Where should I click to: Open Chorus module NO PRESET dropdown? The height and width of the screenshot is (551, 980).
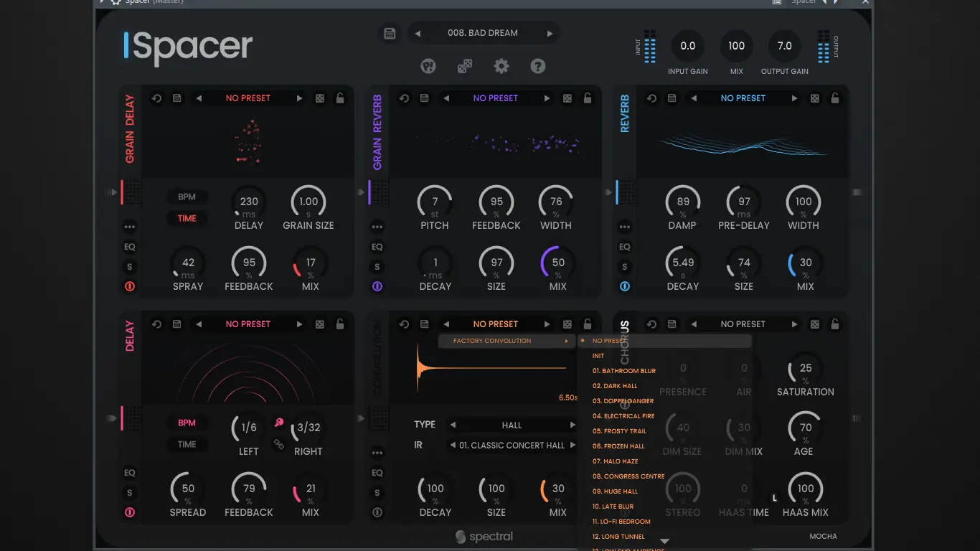coord(743,324)
